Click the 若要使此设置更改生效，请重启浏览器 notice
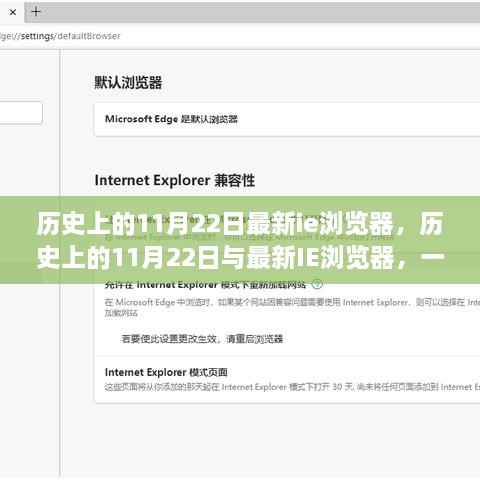The height and width of the screenshot is (480, 480). [x=202, y=339]
